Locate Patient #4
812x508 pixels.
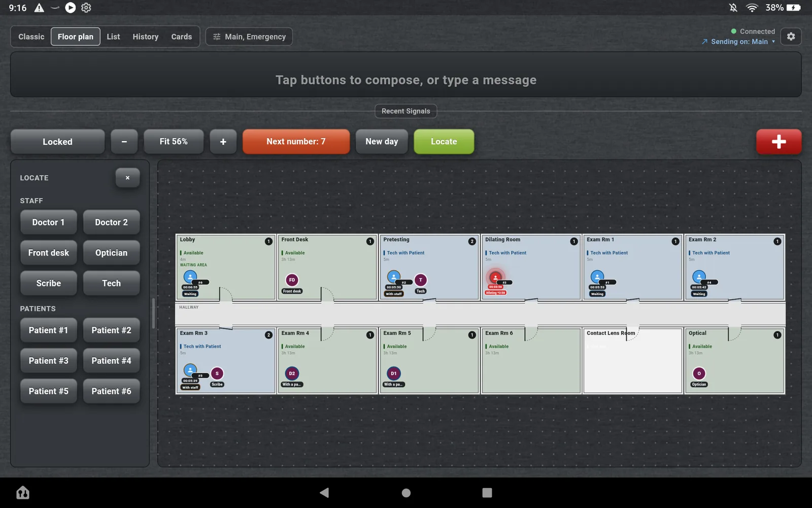[x=112, y=361]
